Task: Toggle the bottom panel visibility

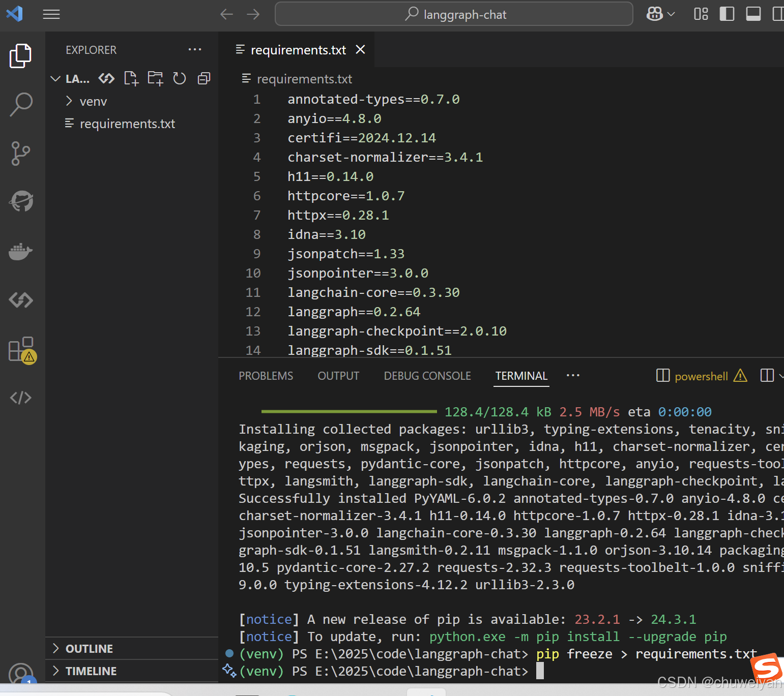Action: coord(753,14)
